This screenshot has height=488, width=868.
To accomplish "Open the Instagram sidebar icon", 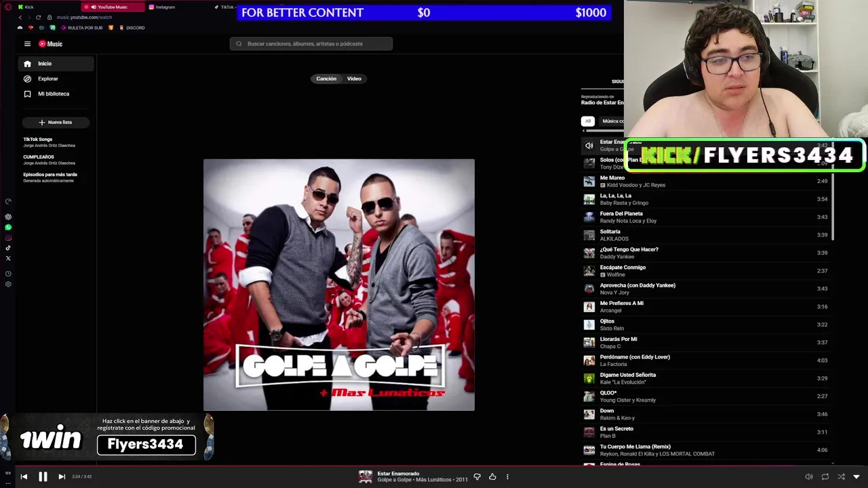I will 8,238.
